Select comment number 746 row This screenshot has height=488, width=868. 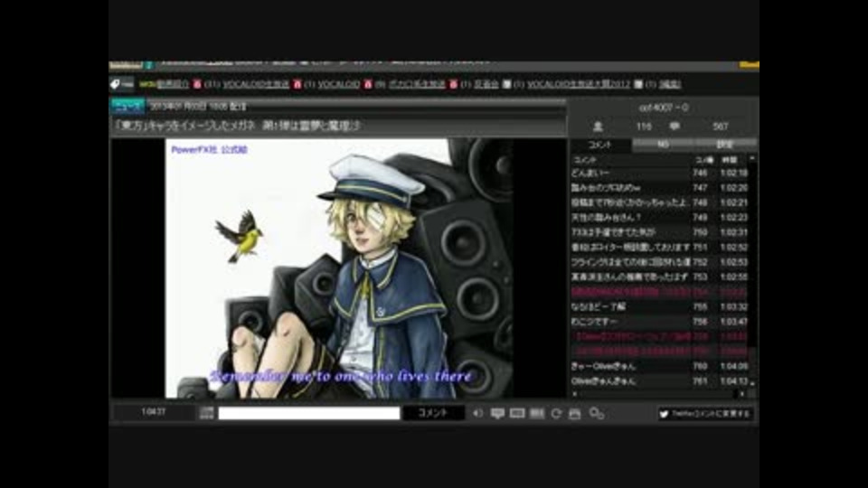[659, 174]
